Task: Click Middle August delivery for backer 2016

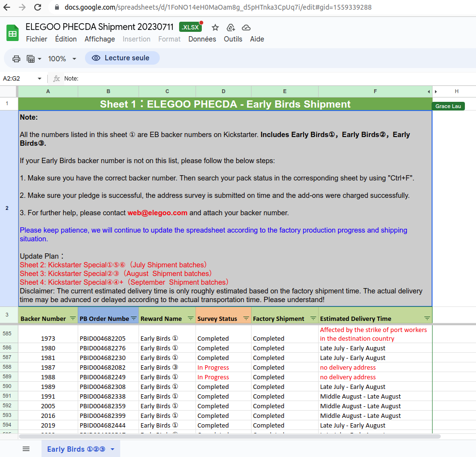Action: coord(375,416)
